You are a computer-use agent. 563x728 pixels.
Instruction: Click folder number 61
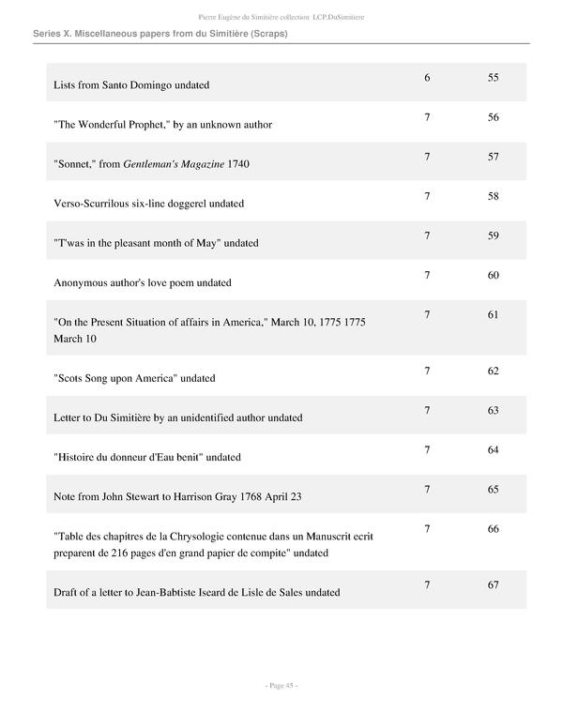(x=494, y=314)
